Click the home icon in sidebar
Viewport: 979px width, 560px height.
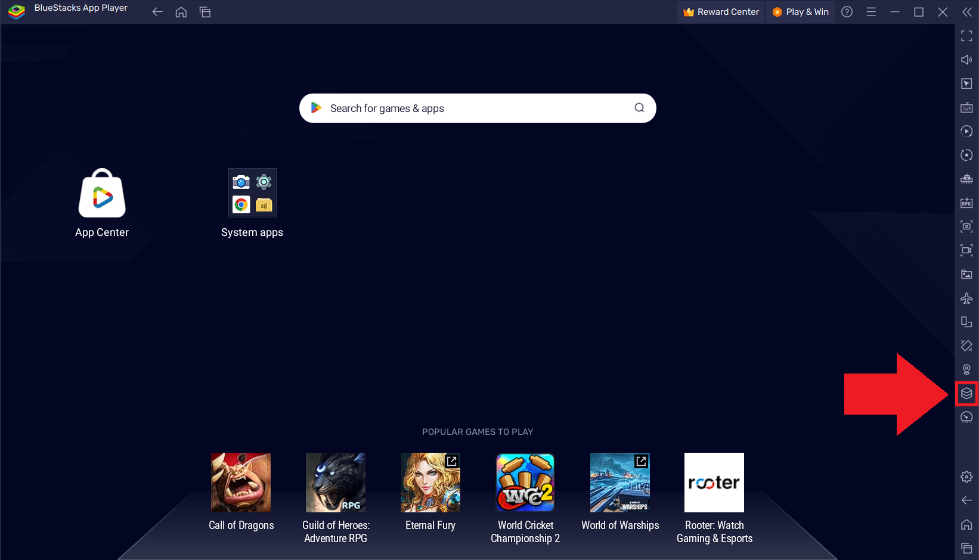tap(966, 524)
